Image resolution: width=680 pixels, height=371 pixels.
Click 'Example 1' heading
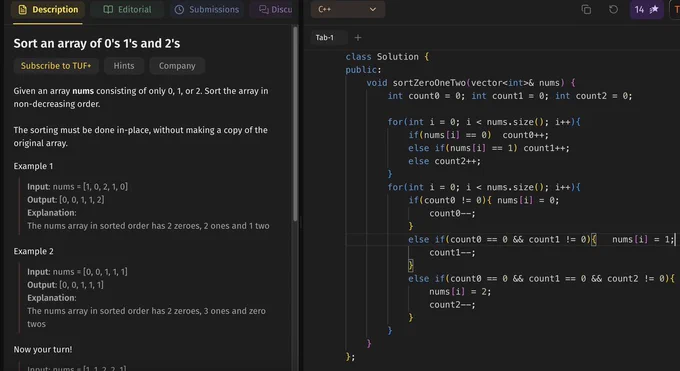point(33,166)
